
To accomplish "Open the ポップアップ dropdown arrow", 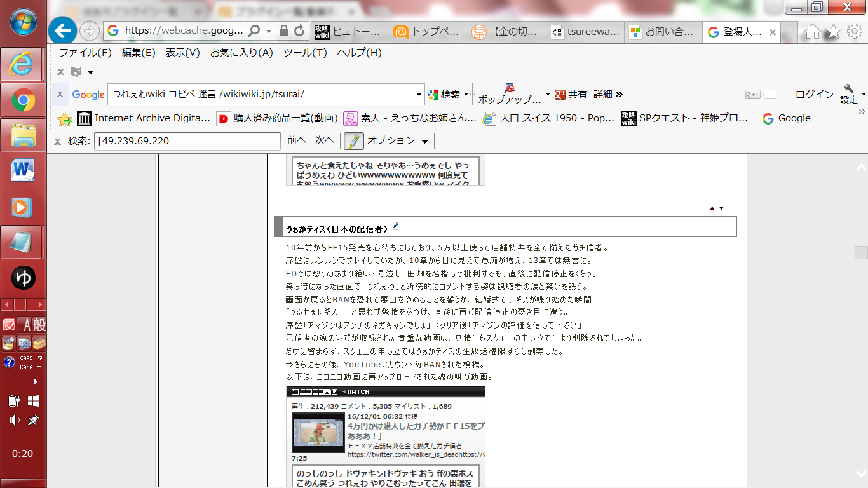I will coord(548,94).
